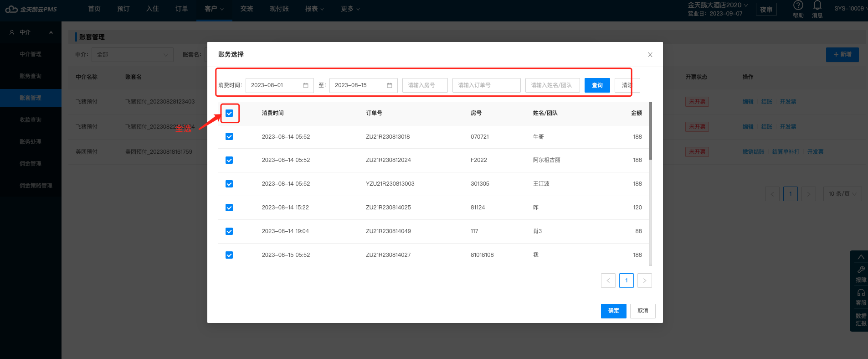Open 账套管理 in the sidebar
Viewport: 868px width, 359px height.
point(31,98)
